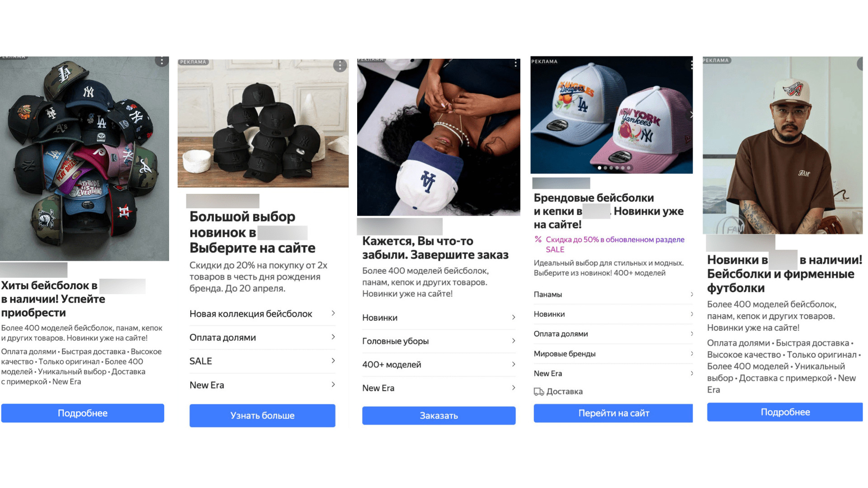Expand the Головные уборы chevron
This screenshot has height=488, width=868.
pyautogui.click(x=514, y=341)
